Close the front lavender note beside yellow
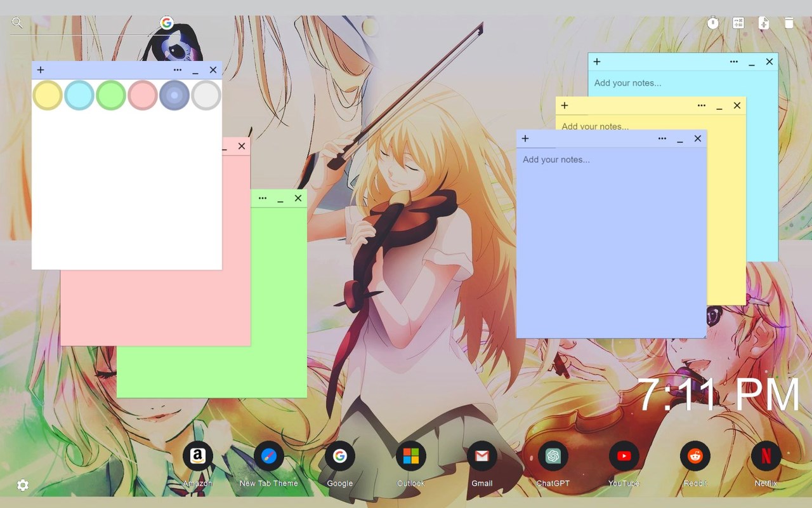The image size is (812, 508). (x=698, y=138)
